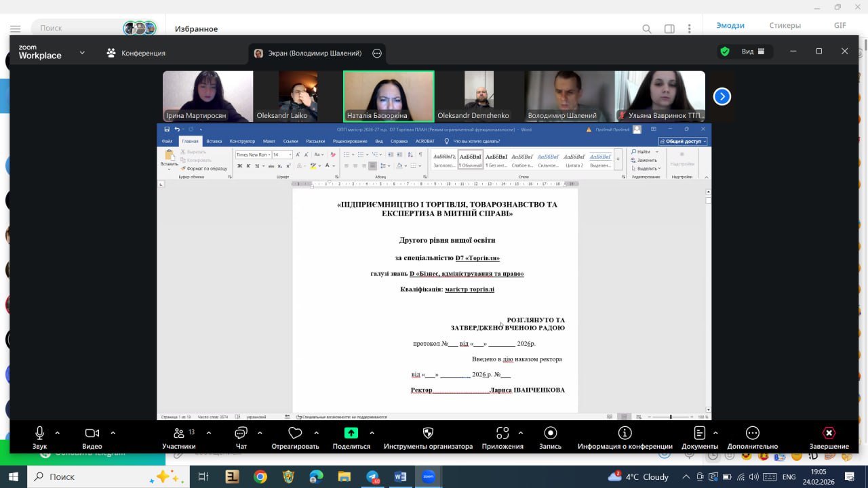The height and width of the screenshot is (488, 868).
Task: Show next participants with blue arrow
Action: click(722, 97)
